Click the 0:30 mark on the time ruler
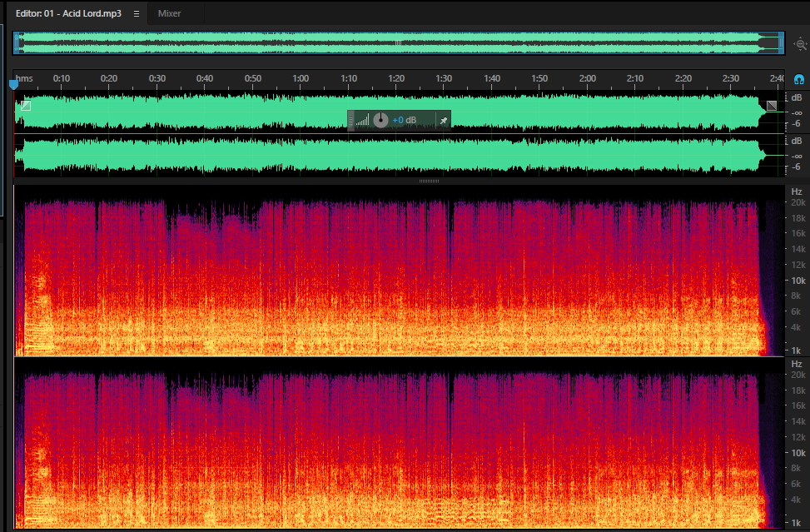This screenshot has width=810, height=532. tap(157, 78)
